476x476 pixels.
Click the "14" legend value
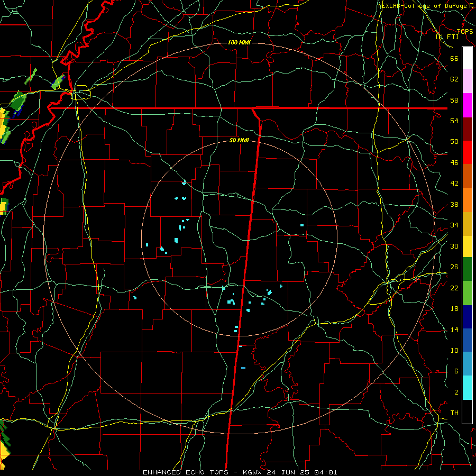pyautogui.click(x=454, y=329)
